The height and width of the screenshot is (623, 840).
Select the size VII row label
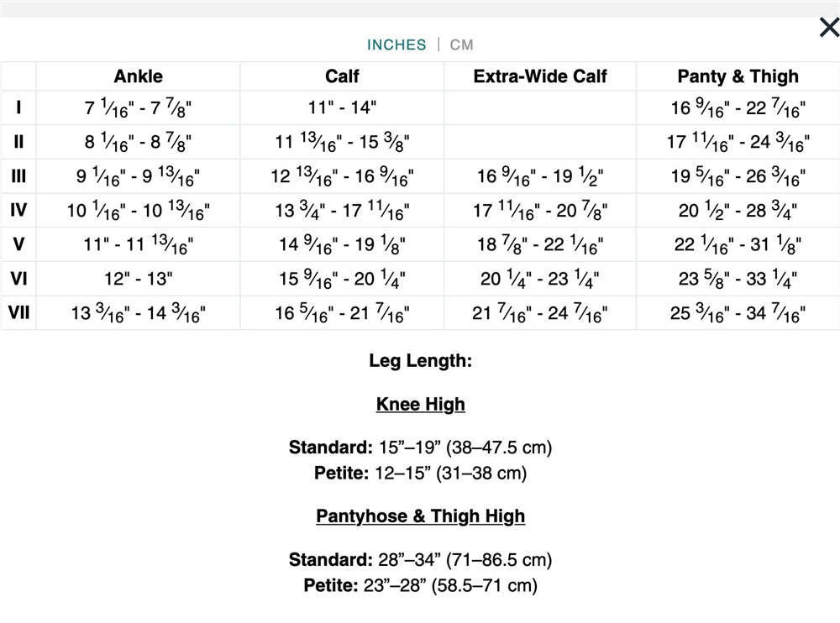click(18, 313)
